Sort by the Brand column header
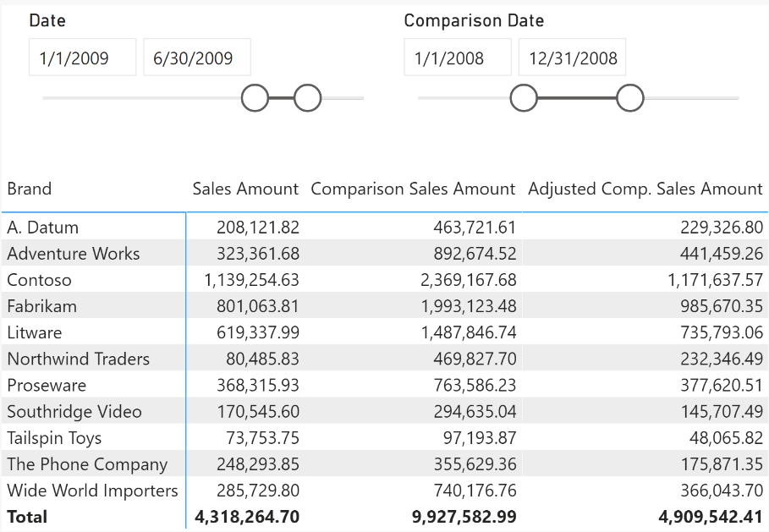This screenshot has width=769, height=532. [30, 189]
